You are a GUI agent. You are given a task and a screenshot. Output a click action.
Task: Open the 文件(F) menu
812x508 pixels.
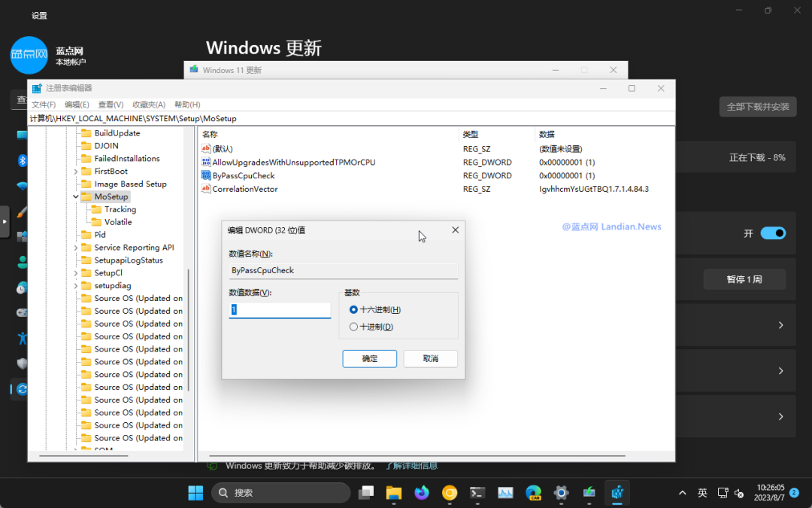(44, 105)
